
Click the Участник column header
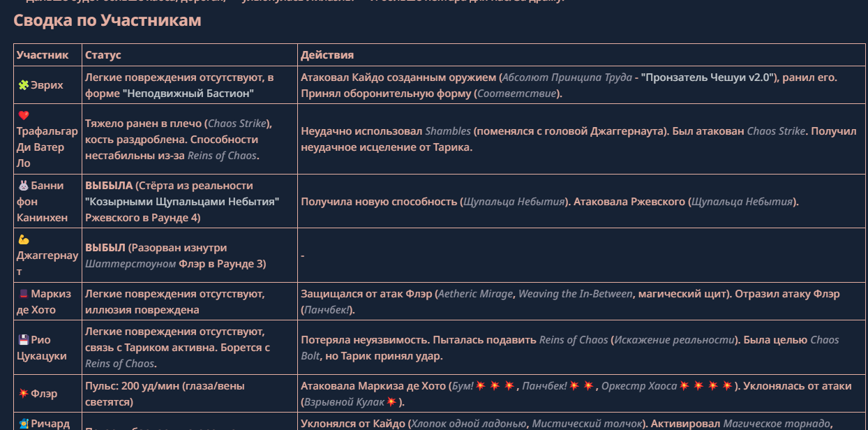point(43,54)
